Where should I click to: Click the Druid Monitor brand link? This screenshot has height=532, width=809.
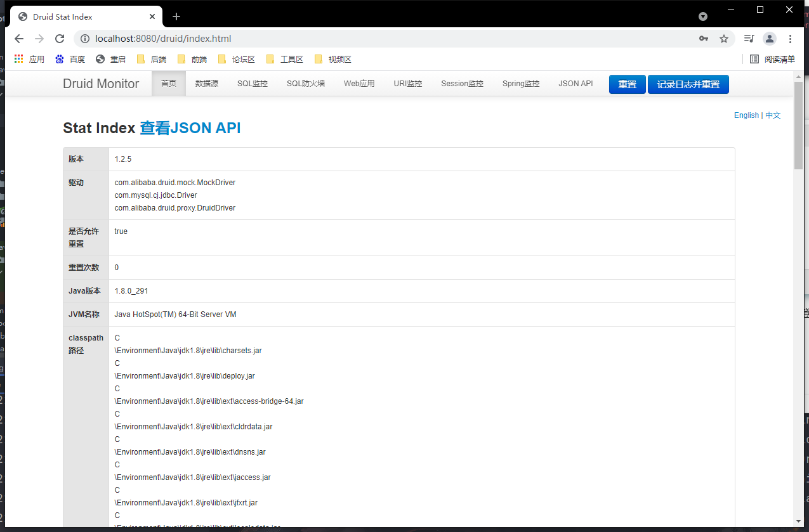click(x=101, y=84)
